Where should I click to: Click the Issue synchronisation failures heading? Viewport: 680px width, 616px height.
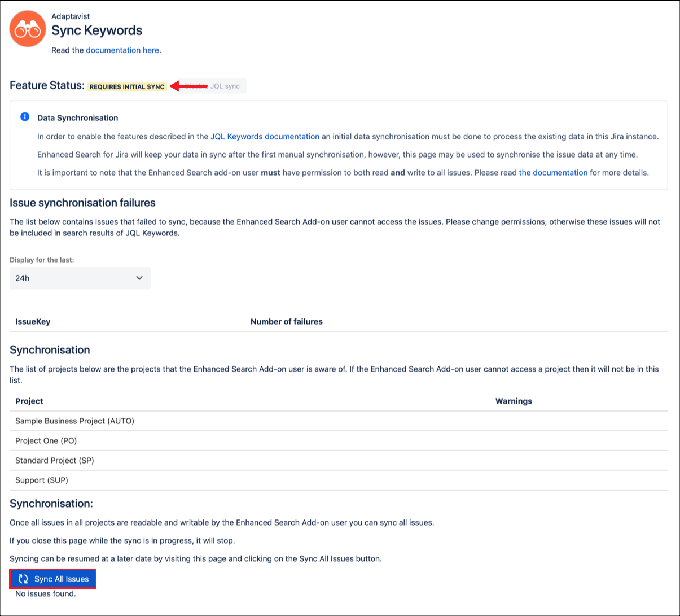[82, 203]
